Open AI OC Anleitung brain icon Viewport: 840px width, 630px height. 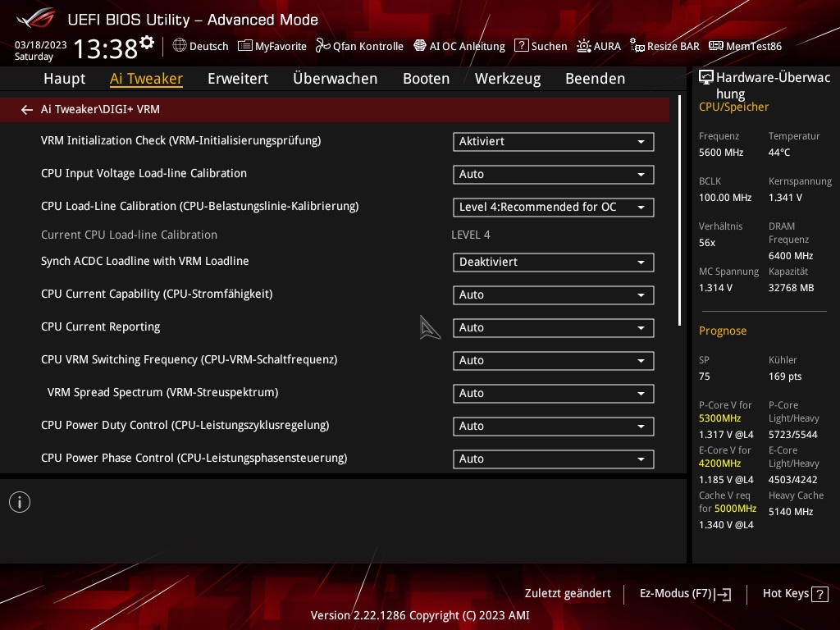(x=419, y=46)
